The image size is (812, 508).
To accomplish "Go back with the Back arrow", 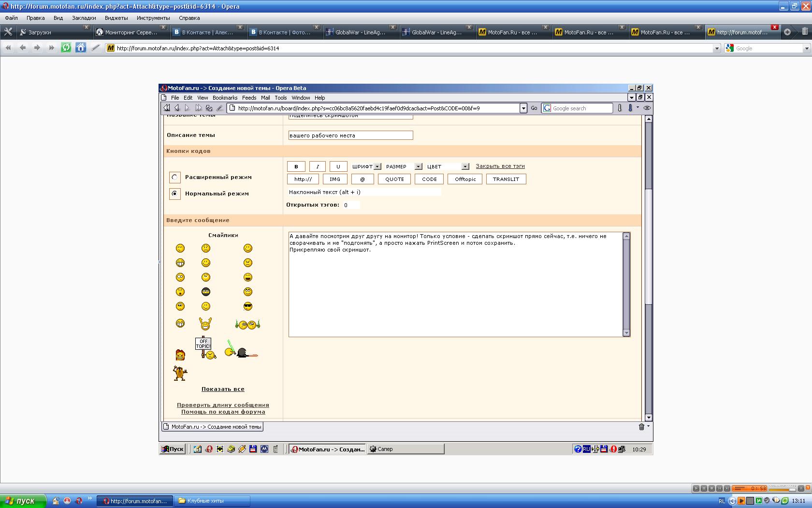I will click(x=23, y=48).
